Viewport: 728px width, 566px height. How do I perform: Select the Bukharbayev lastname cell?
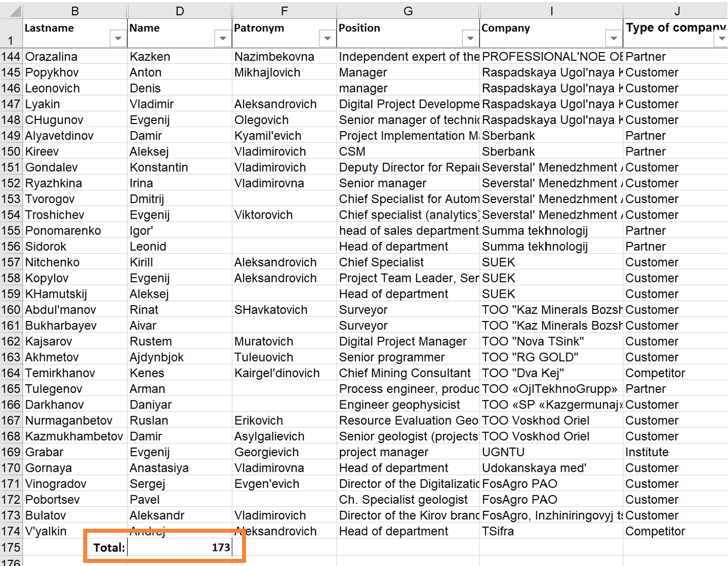pyautogui.click(x=75, y=326)
